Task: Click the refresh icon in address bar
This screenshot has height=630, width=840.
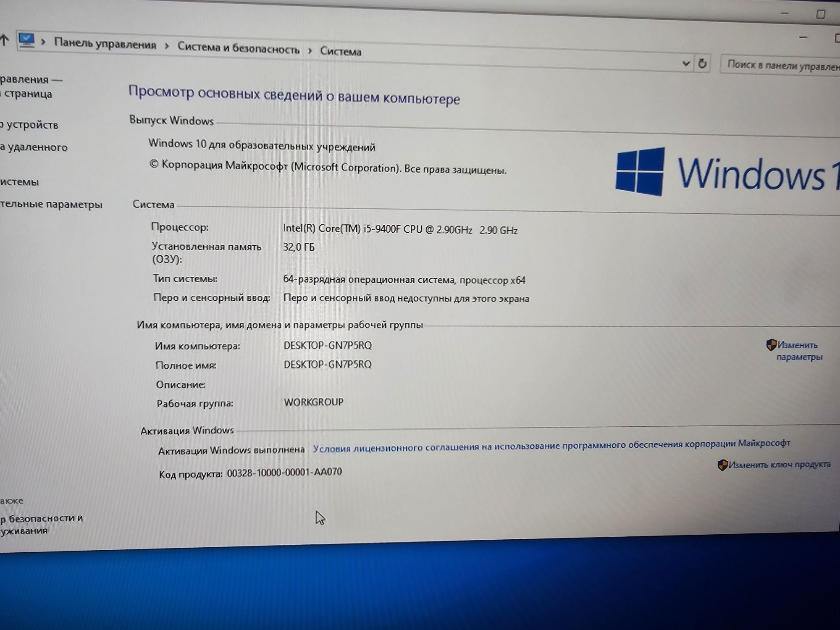Action: [702, 63]
